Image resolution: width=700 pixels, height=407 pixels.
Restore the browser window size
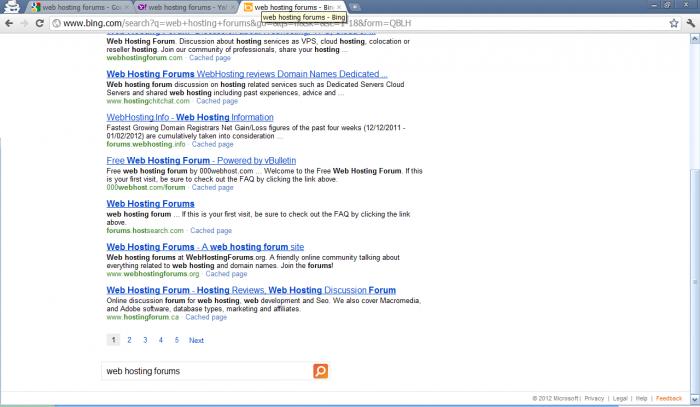point(668,5)
